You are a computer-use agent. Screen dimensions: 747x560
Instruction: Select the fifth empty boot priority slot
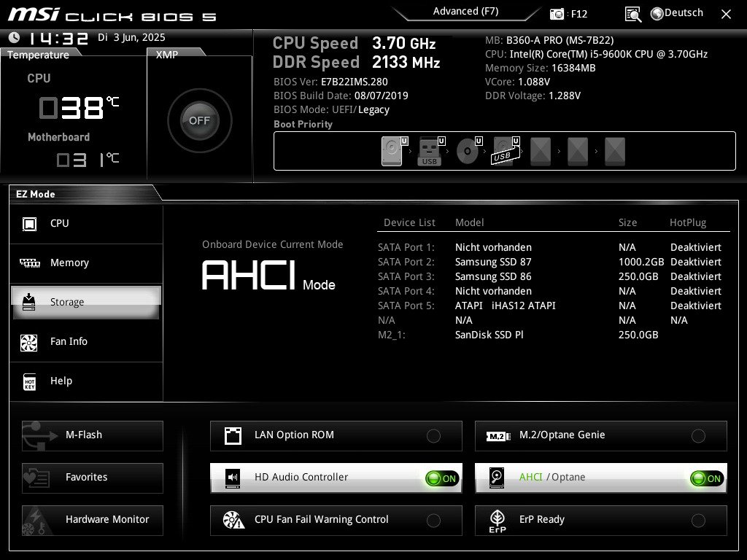pyautogui.click(x=541, y=152)
